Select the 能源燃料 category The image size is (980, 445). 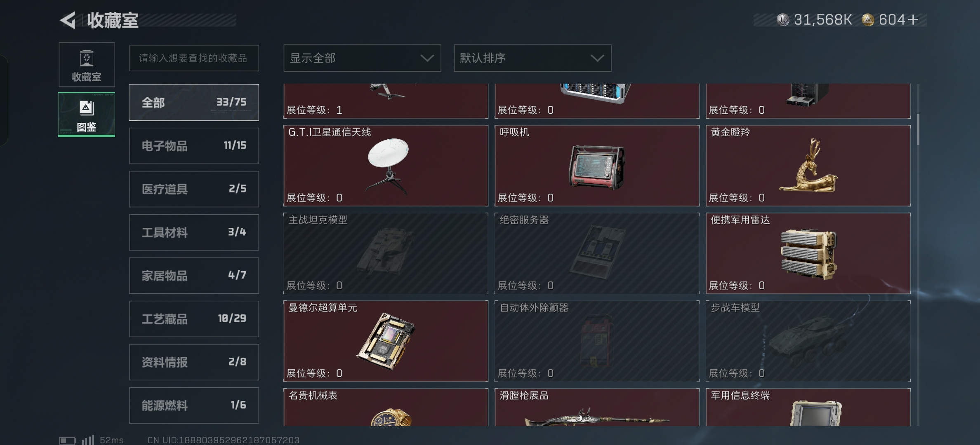194,405
